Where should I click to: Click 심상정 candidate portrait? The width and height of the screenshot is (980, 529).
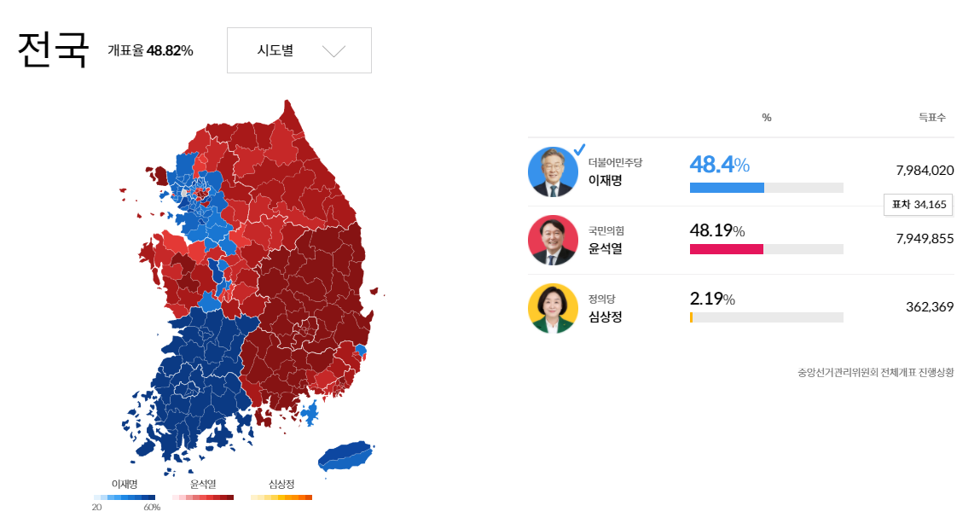553,308
